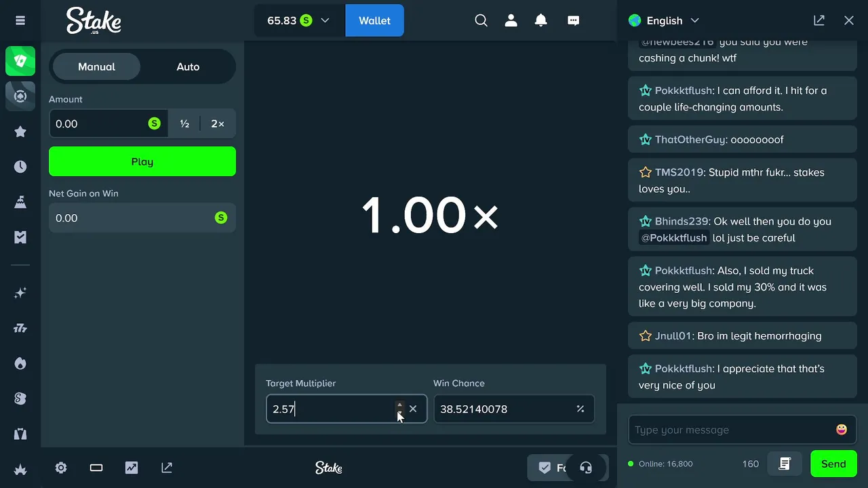The image size is (868, 488).
Task: Increase target multiplier with up arrow
Action: pos(399,405)
